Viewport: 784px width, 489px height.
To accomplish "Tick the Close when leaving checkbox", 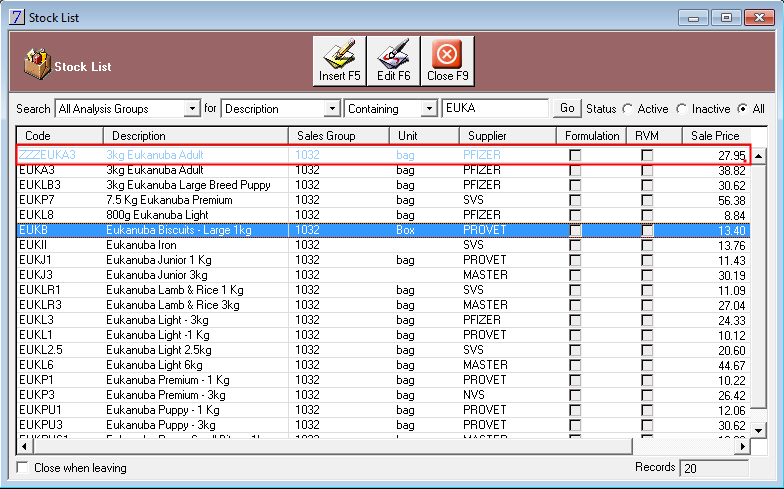I will tap(22, 468).
